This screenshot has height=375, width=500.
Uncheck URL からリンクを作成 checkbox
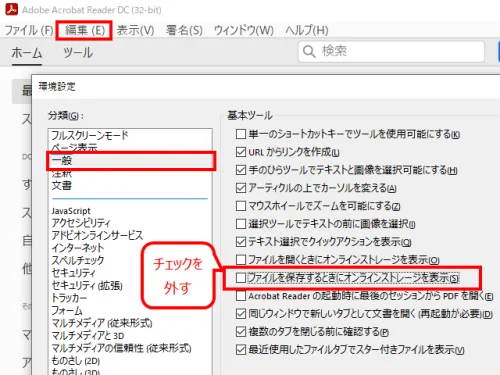point(241,152)
